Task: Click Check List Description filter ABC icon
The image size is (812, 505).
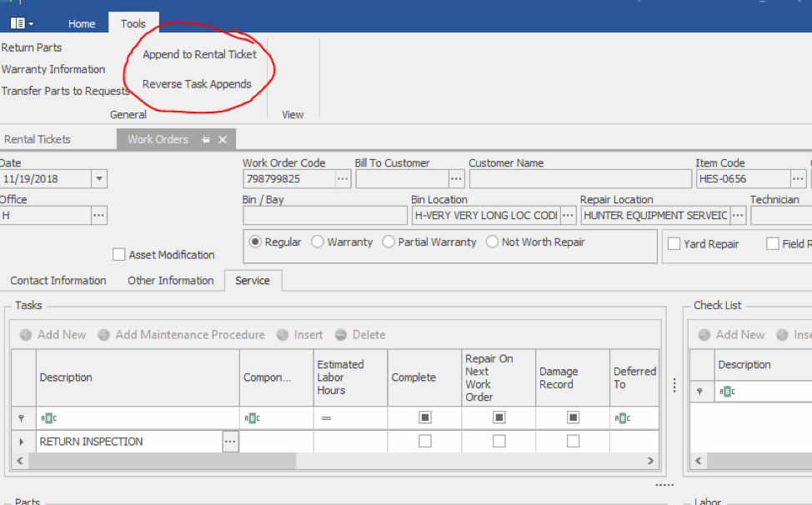Action: [727, 392]
